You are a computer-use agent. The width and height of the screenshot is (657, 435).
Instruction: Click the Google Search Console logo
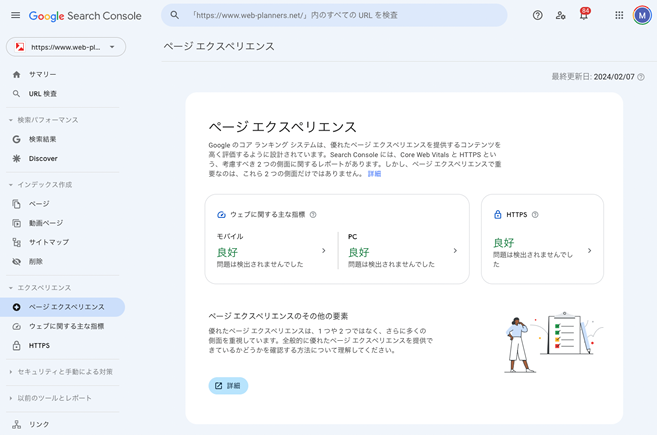tap(85, 16)
